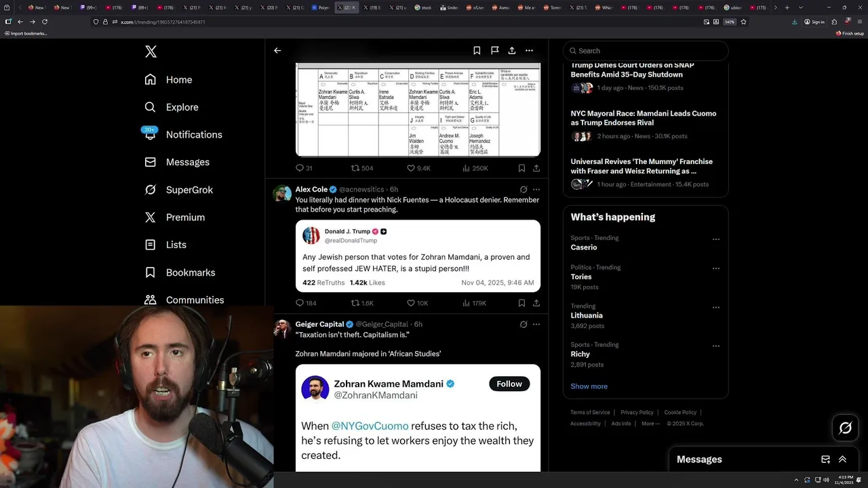This screenshot has height=488, width=868.
Task: Click browser Sign in button
Action: 814,22
